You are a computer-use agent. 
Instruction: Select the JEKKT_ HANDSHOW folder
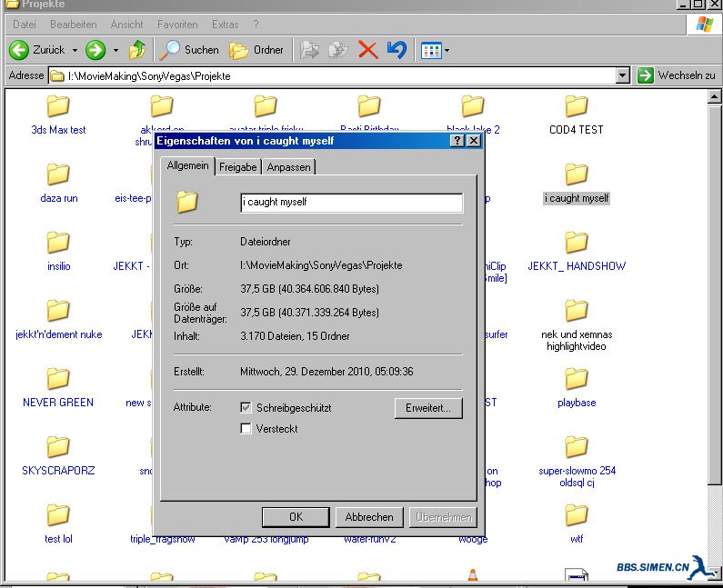pos(577,251)
